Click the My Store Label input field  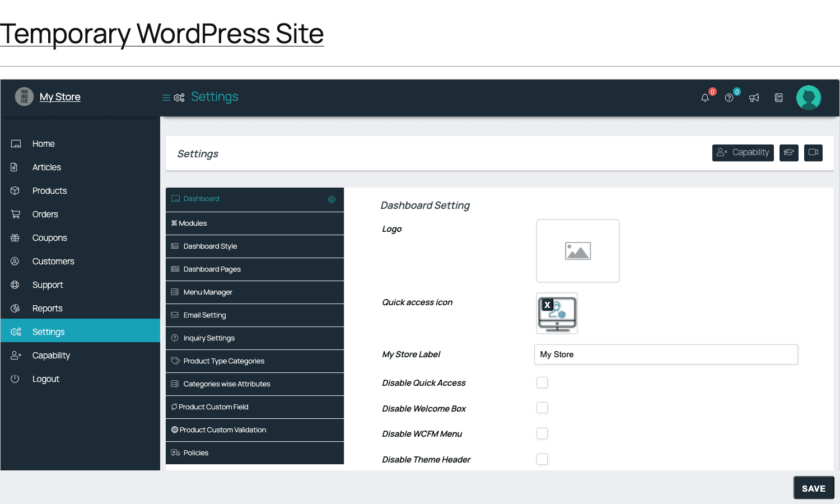[666, 354]
